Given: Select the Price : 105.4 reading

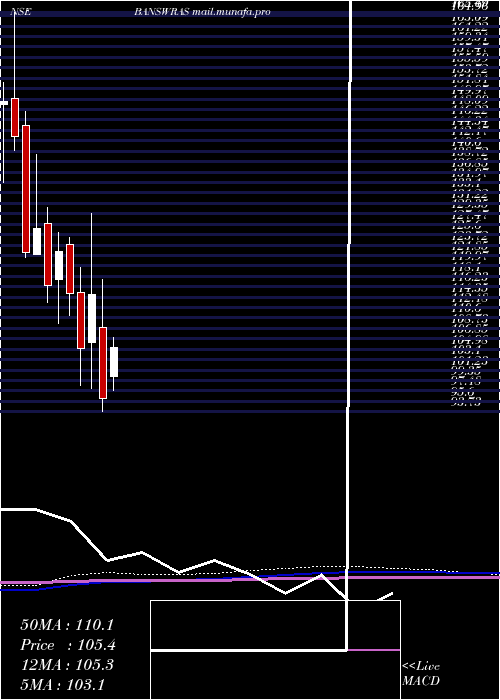Looking at the screenshot, I should [x=68, y=645].
